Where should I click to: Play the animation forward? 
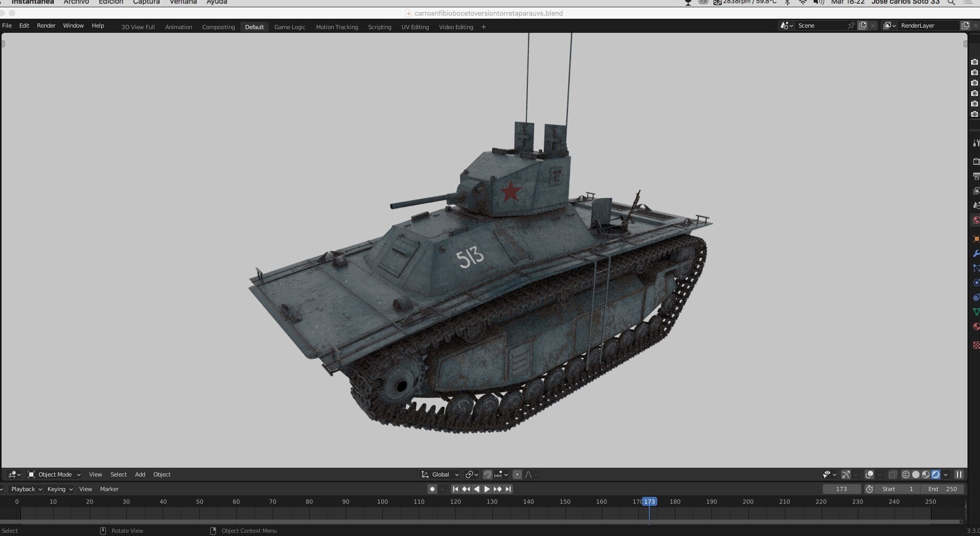(x=487, y=489)
